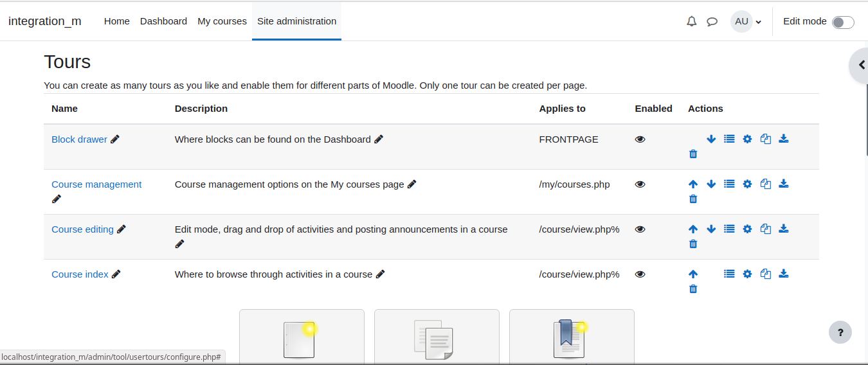
Task: Delete the Course management tour
Action: point(693,199)
